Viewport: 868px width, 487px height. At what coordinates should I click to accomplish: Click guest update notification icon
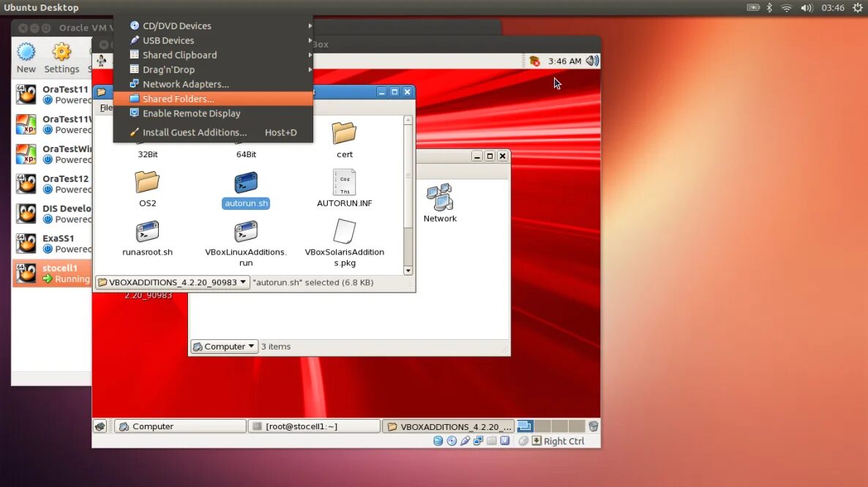[x=534, y=61]
